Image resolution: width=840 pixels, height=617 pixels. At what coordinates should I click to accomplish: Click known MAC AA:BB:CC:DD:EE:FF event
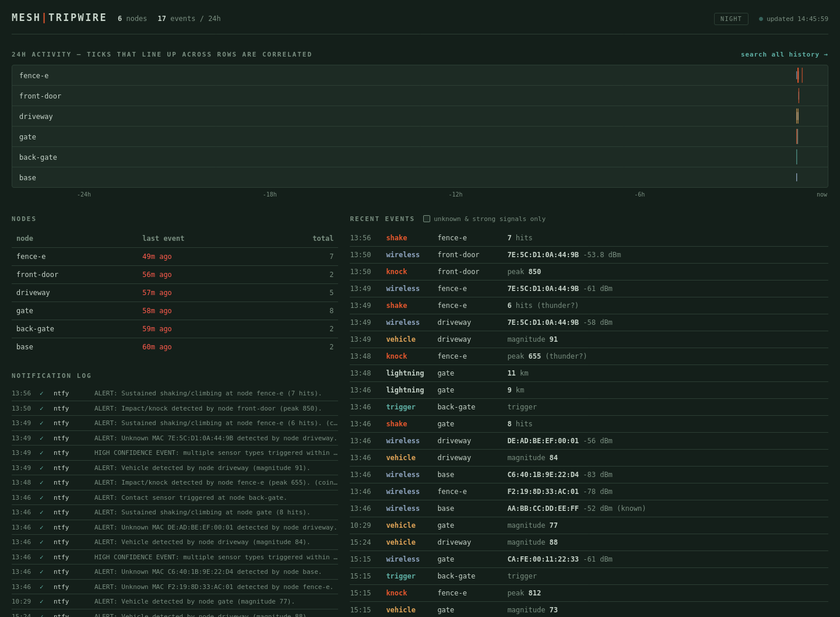coord(589,509)
